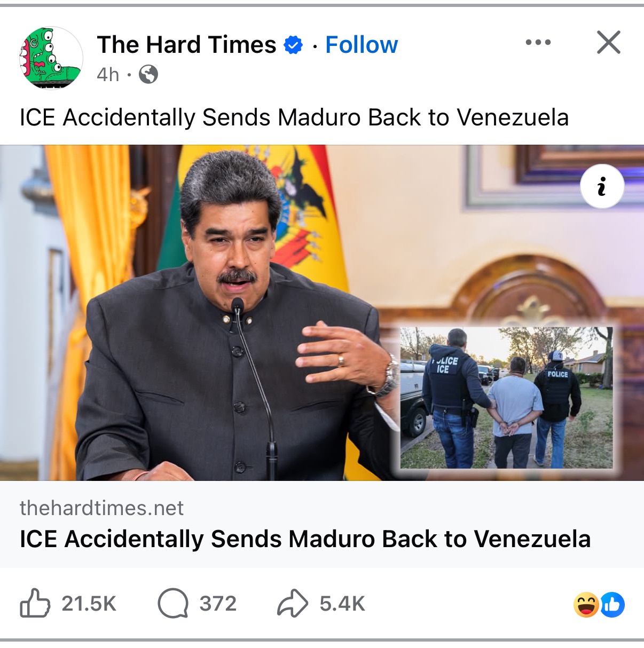Click the blue verified badge

(x=293, y=45)
